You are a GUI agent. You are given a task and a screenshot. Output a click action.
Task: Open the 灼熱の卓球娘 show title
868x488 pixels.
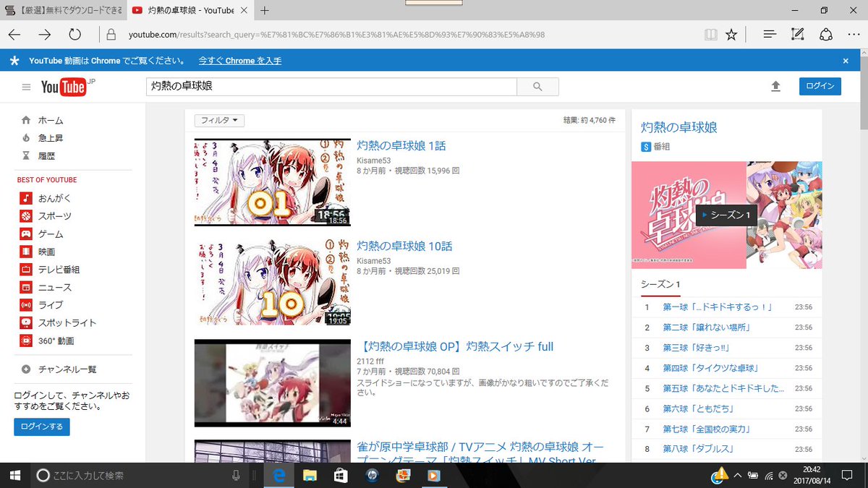(679, 127)
